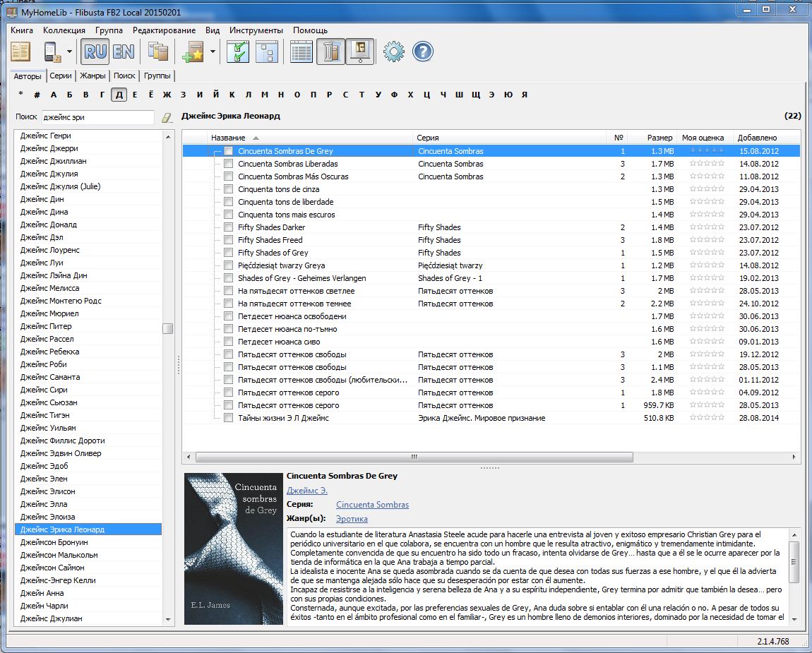
Task: Open the send to device dropdown arrow
Action: (x=69, y=52)
